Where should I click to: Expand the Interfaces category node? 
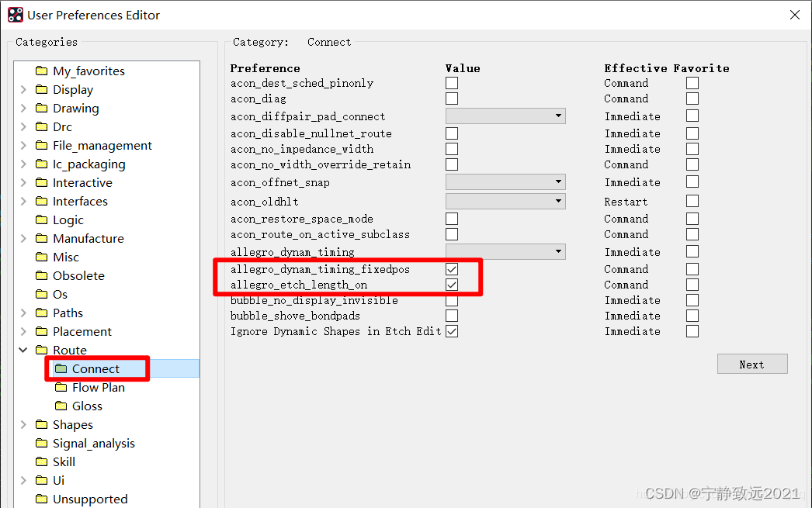click(x=23, y=201)
